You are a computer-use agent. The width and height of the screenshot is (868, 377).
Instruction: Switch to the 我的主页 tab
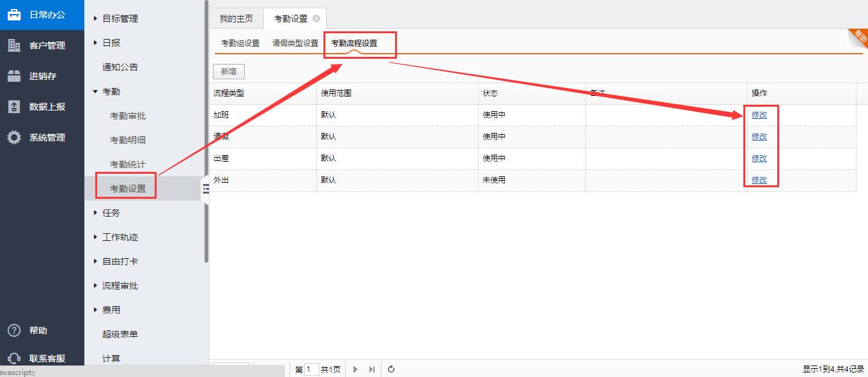point(236,19)
